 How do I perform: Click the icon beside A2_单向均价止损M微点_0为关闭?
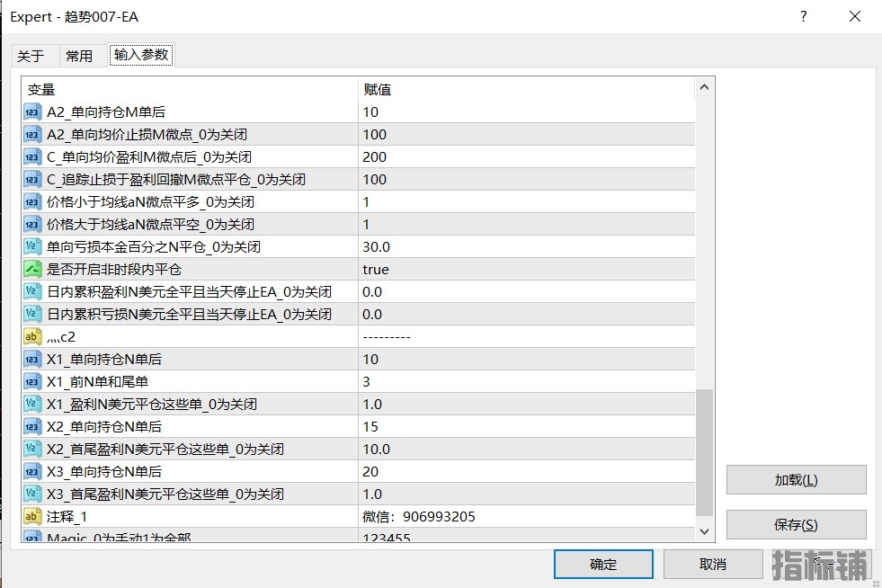[32, 135]
